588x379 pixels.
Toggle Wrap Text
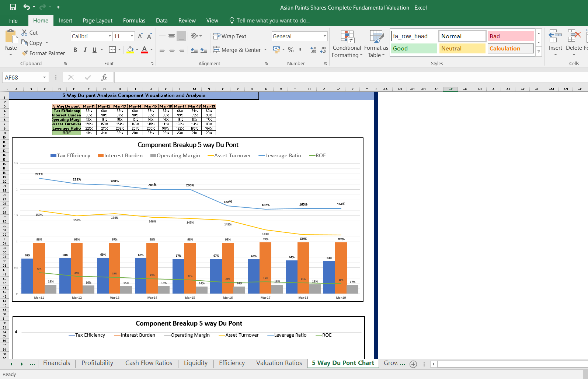[230, 36]
